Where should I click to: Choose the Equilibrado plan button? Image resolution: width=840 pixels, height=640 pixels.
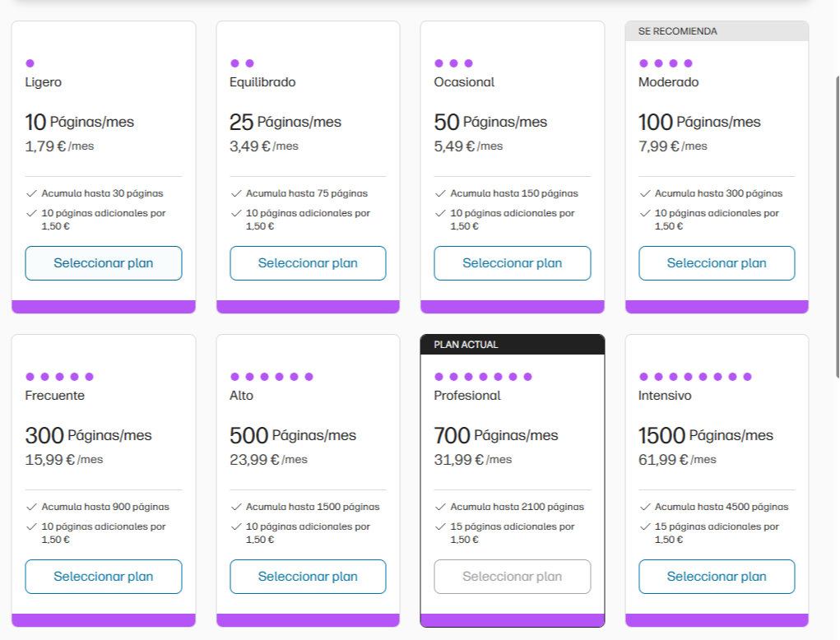tap(308, 263)
